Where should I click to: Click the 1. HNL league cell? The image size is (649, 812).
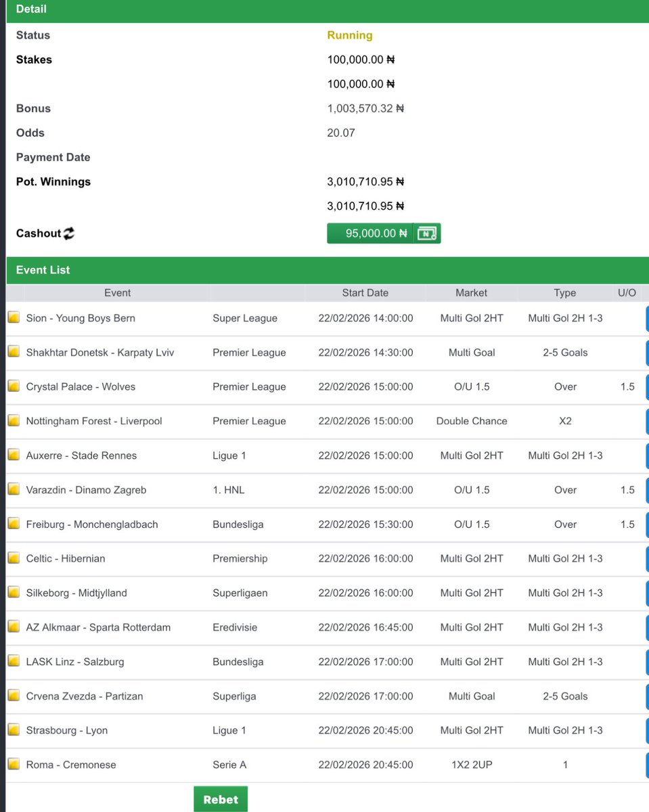coord(229,490)
